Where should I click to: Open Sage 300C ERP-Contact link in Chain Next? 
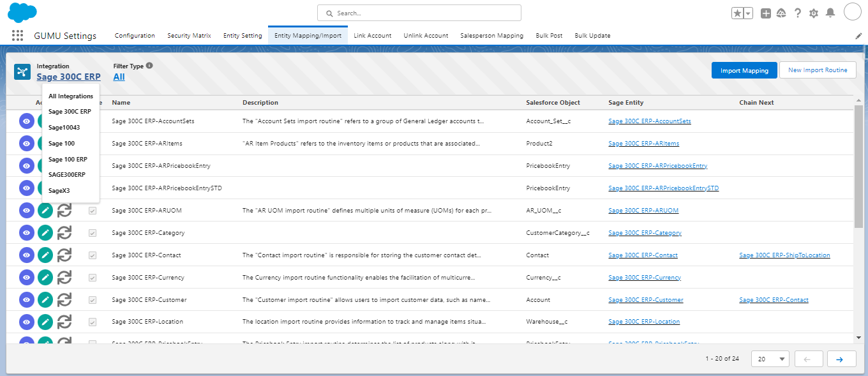(x=774, y=300)
